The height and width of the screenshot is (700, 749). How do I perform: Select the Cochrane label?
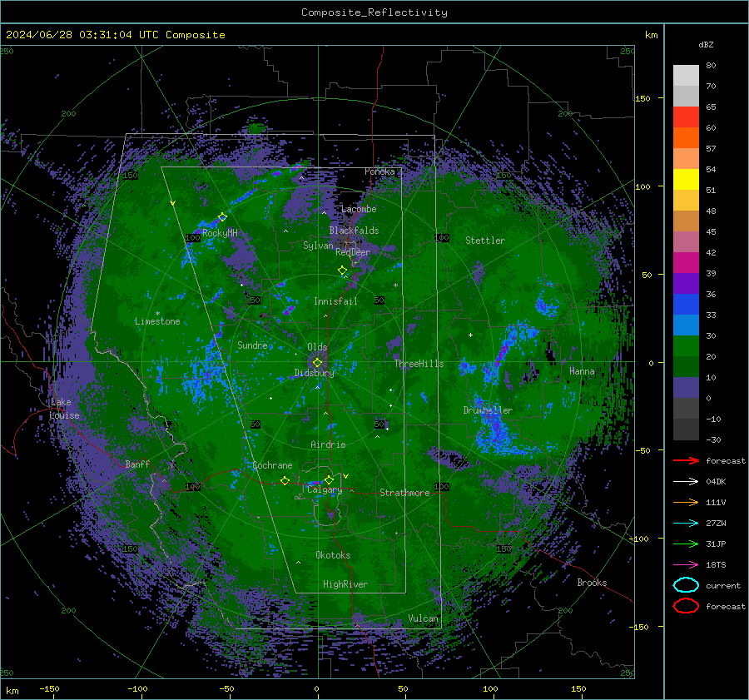click(x=272, y=465)
